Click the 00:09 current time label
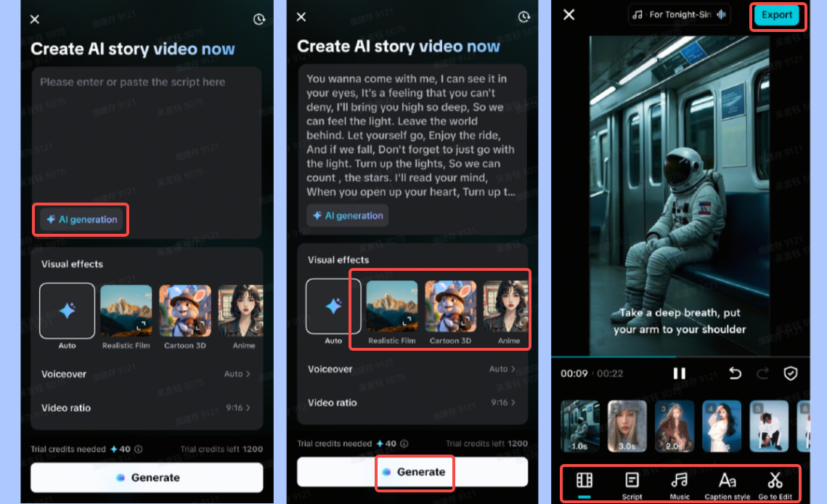This screenshot has height=504, width=827. pos(574,374)
